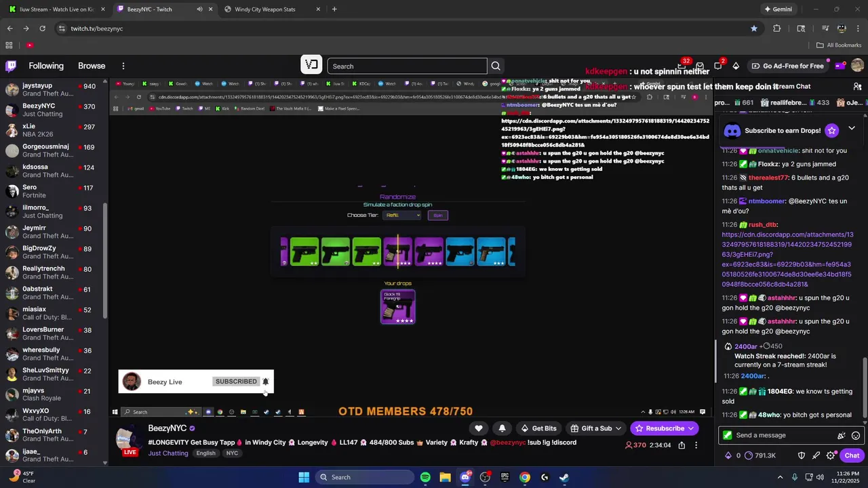This screenshot has width=868, height=488.
Task: Open the Just Chatting category link
Action: pyautogui.click(x=168, y=453)
